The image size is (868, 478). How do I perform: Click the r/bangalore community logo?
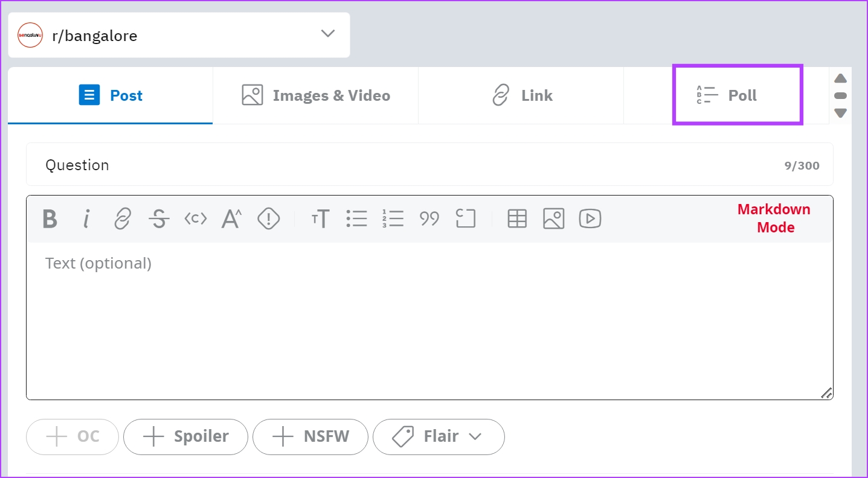tap(30, 35)
